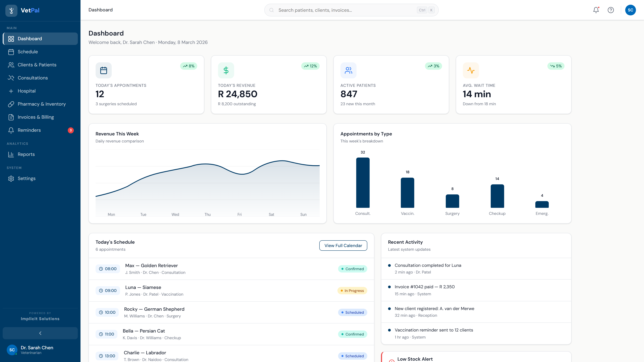Click the View Full Calendar button
This screenshot has width=644, height=362.
[343, 245]
